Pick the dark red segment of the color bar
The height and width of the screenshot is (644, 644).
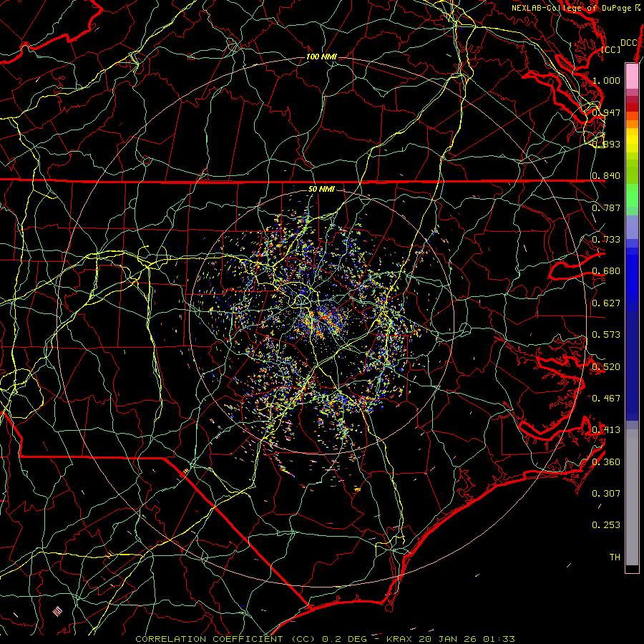pyautogui.click(x=632, y=107)
